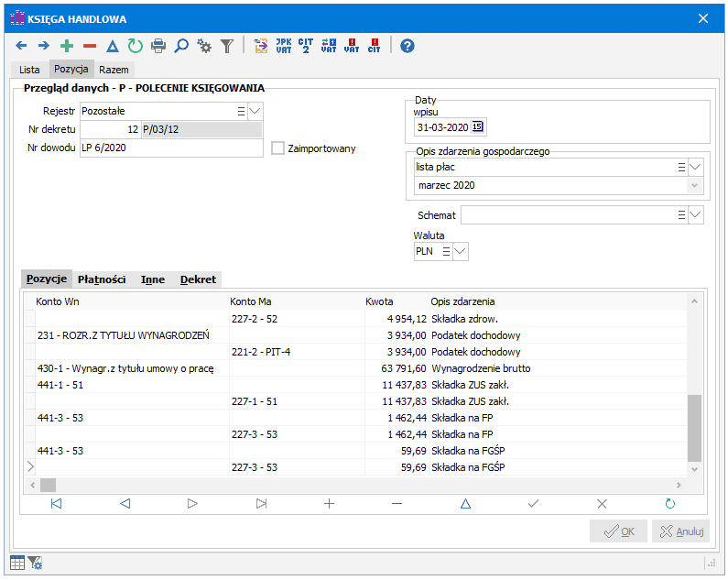Expand the Waluta PLN dropdown arrow
The width and height of the screenshot is (728, 580).
[460, 251]
